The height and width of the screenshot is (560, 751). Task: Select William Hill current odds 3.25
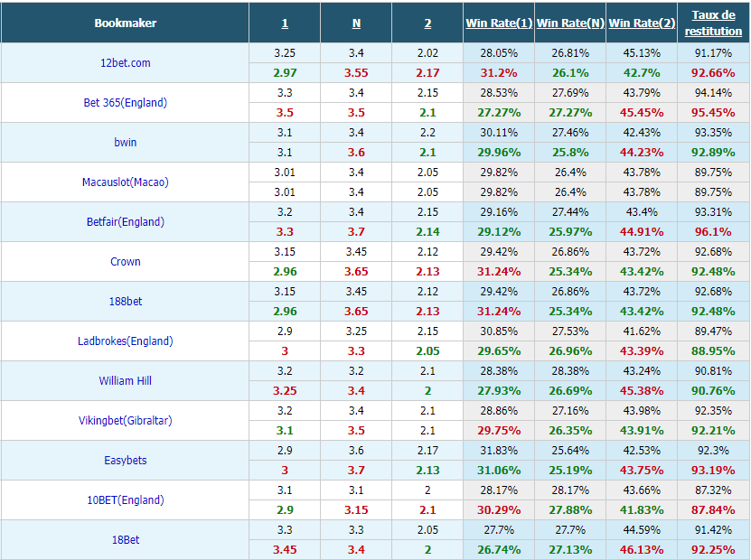click(x=285, y=390)
